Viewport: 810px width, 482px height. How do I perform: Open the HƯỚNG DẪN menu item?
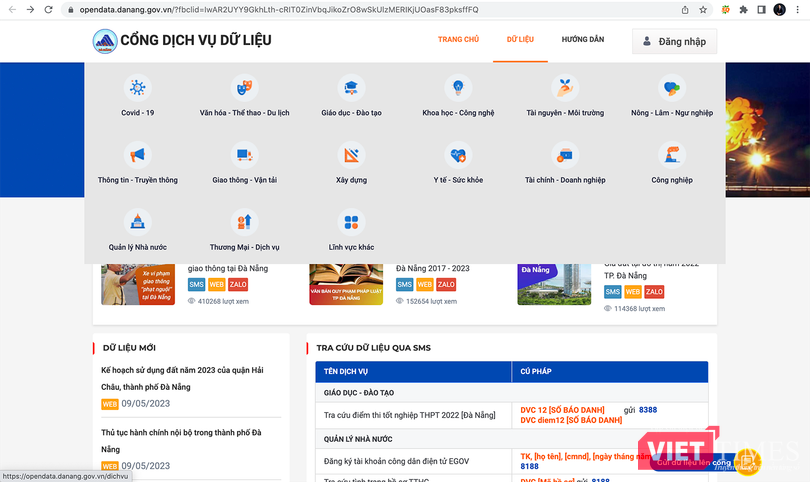click(x=582, y=40)
